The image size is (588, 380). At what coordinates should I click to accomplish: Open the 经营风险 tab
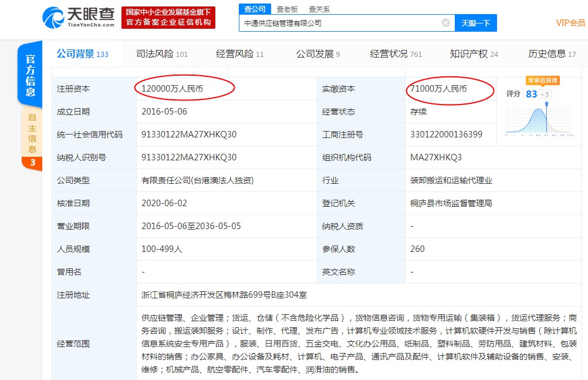coord(239,54)
